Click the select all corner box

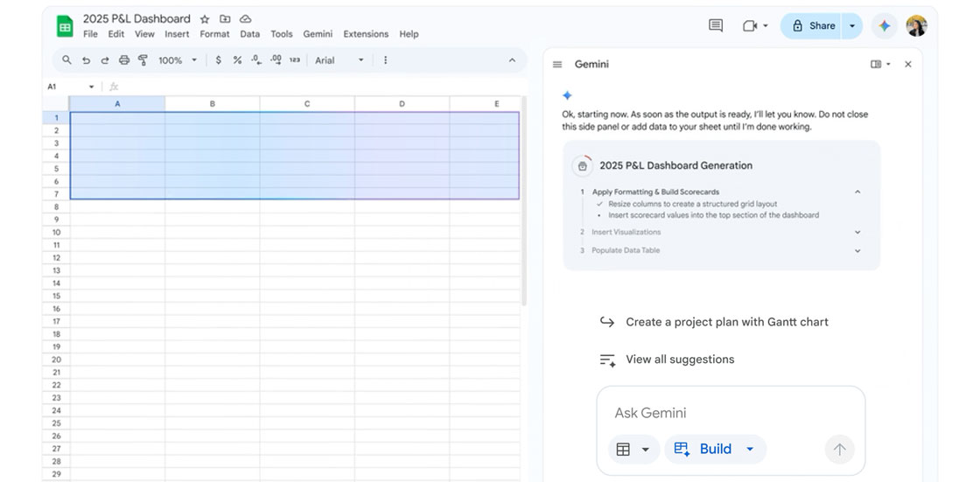click(56, 104)
